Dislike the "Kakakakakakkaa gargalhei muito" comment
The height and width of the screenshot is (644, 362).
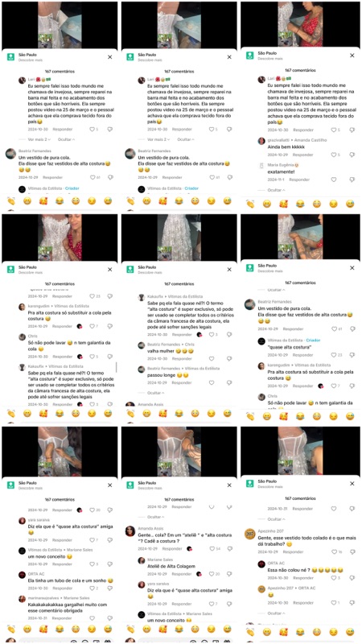click(x=110, y=618)
